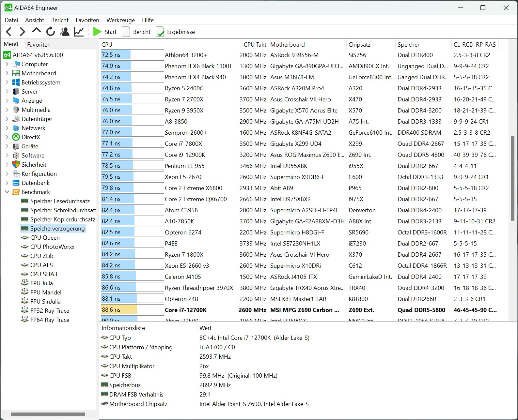Open CPU PhotoWorxx benchmark

coord(52,247)
